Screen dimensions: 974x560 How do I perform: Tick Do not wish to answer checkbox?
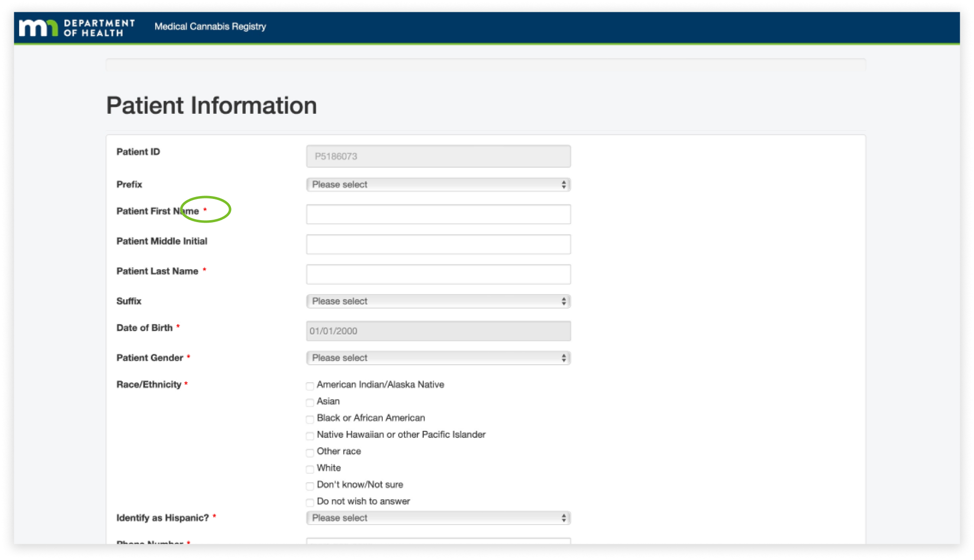click(x=310, y=503)
